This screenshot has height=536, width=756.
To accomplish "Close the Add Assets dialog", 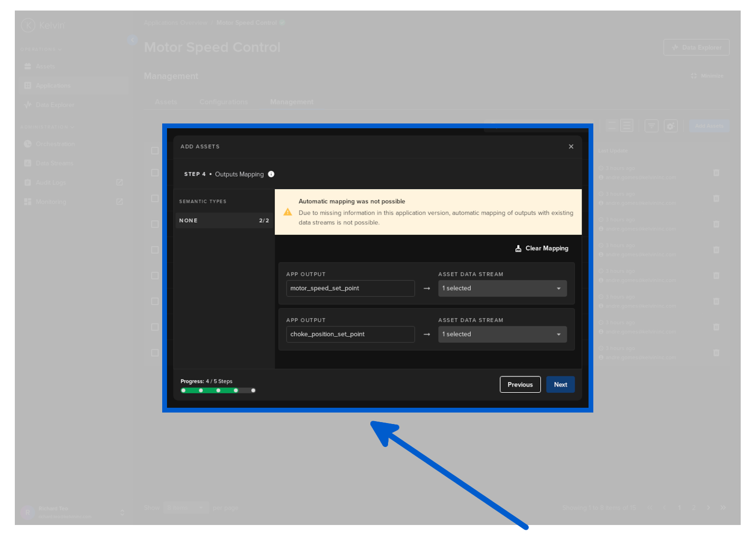I will [571, 146].
